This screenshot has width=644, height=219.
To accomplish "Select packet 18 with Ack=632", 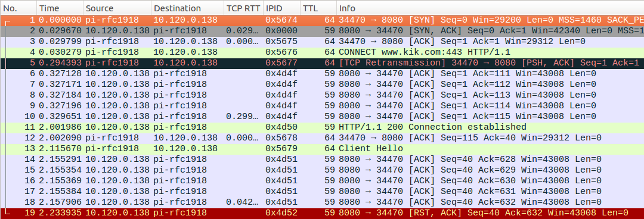I will [x=322, y=202].
